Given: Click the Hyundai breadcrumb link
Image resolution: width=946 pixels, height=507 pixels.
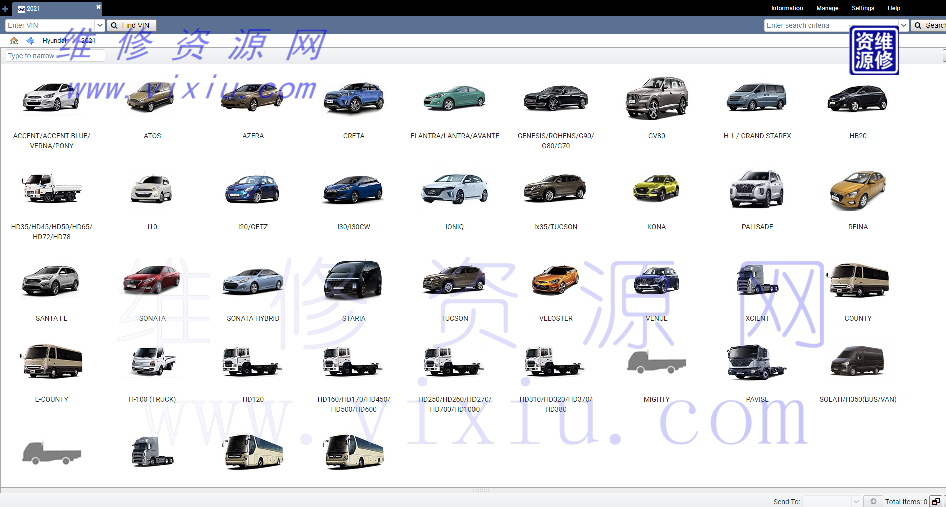Looking at the screenshot, I should click(55, 41).
